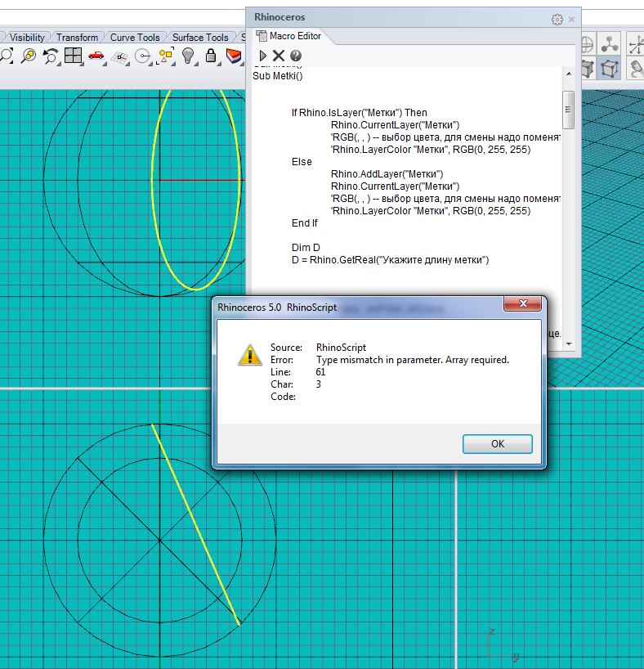
Task: Switch to the Transform toolbar tab
Action: 77,37
